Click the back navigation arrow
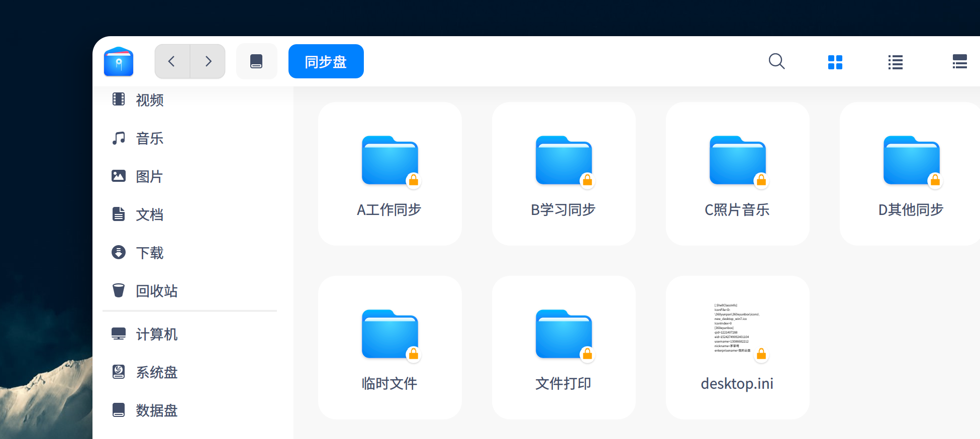The width and height of the screenshot is (980, 439). pos(172,61)
